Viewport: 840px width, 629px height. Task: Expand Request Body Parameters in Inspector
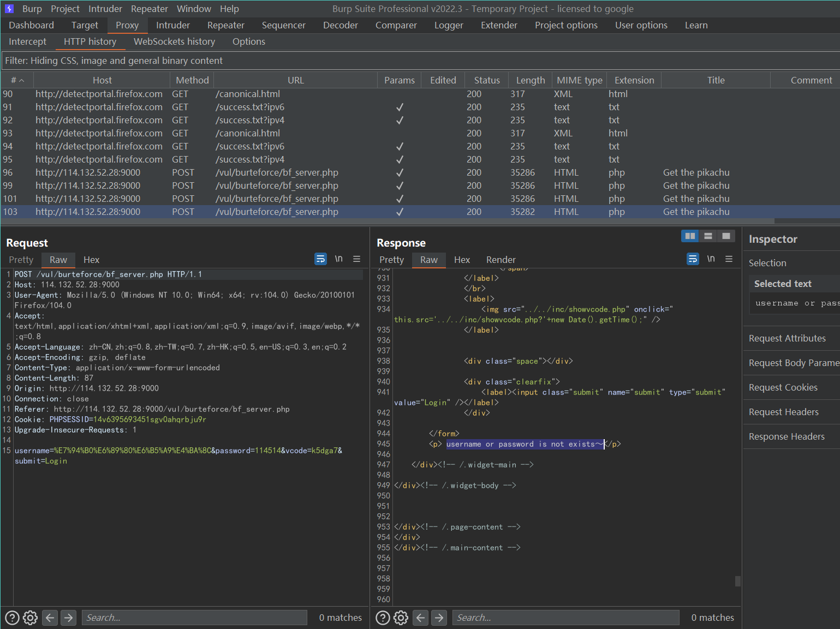tap(791, 363)
